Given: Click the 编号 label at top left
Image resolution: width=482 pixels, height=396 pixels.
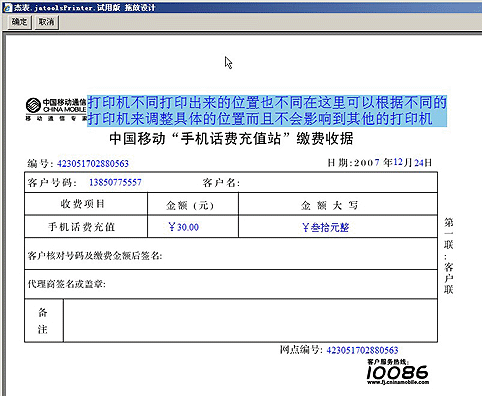Looking at the screenshot, I should pyautogui.click(x=40, y=164).
